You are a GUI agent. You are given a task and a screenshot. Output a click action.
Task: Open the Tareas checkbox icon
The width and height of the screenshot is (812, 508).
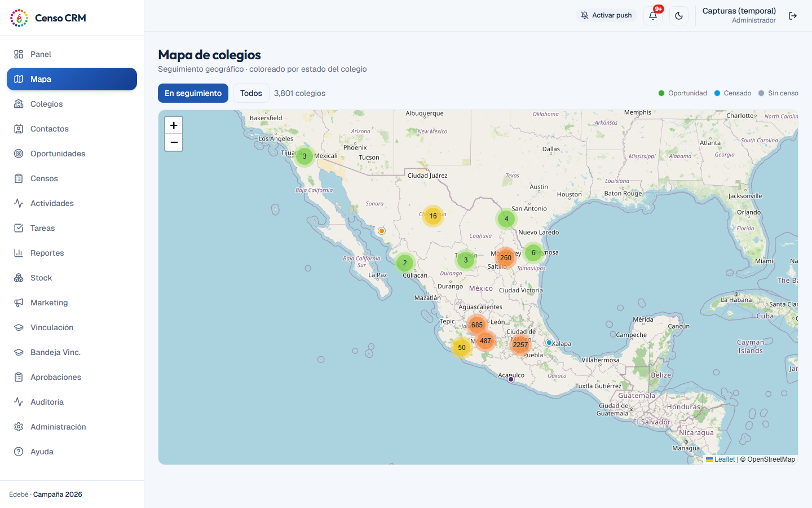19,228
